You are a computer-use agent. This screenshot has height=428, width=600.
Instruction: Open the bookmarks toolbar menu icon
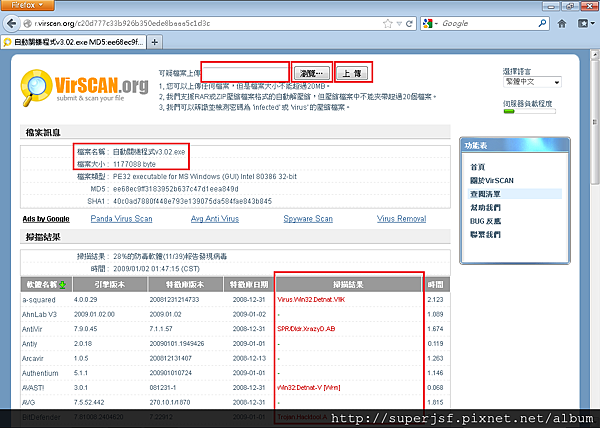(586, 24)
